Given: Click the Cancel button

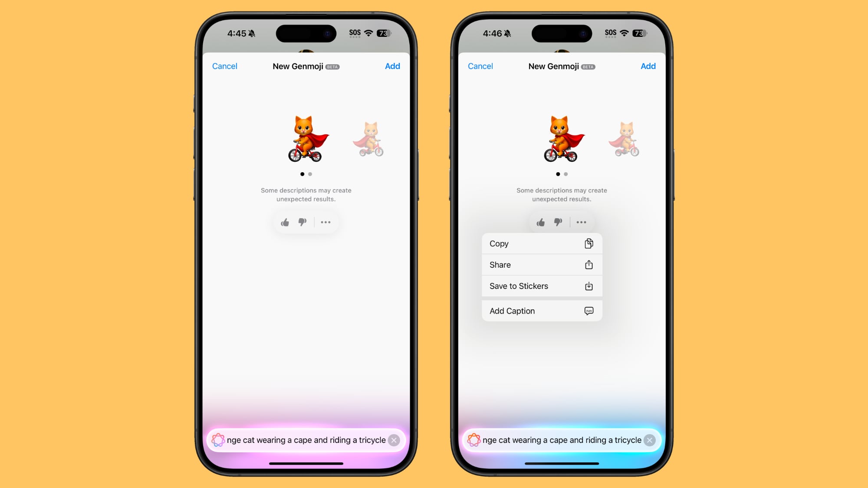Looking at the screenshot, I should pyautogui.click(x=225, y=66).
